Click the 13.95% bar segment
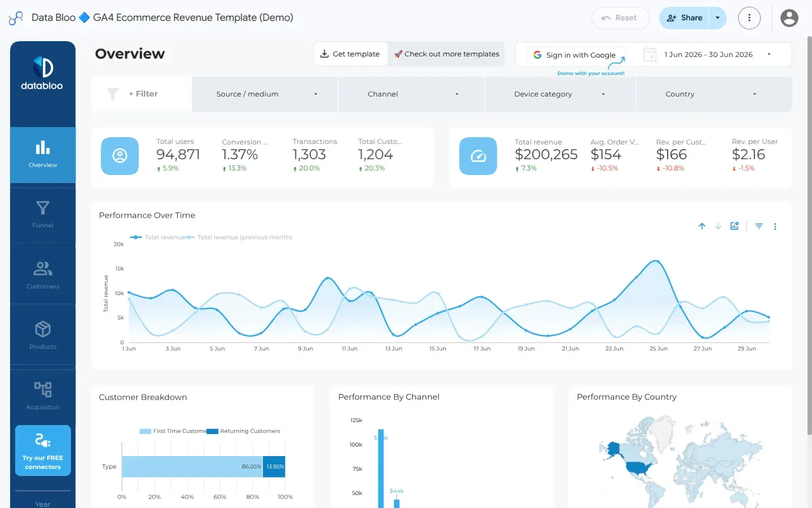This screenshot has width=812, height=508. (x=275, y=467)
